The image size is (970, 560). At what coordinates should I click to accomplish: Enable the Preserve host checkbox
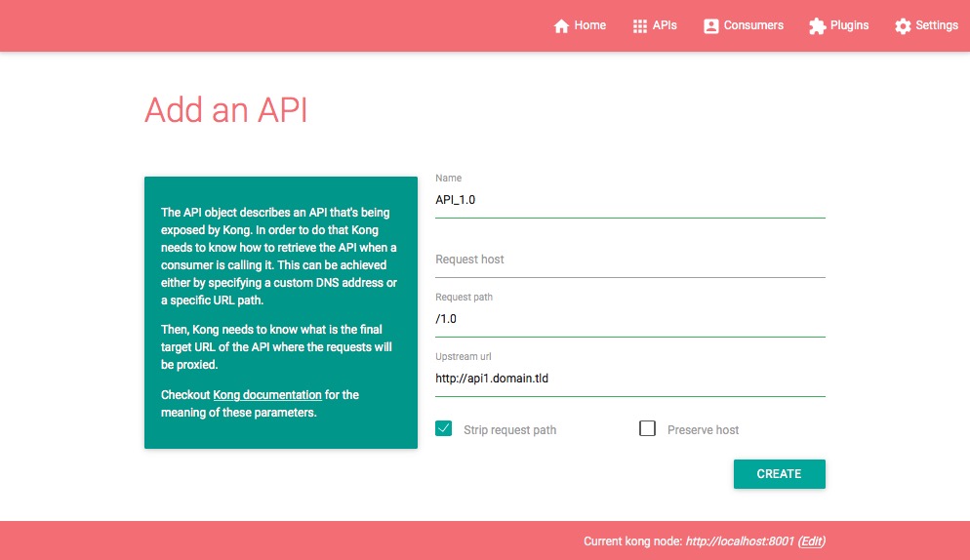coord(647,428)
